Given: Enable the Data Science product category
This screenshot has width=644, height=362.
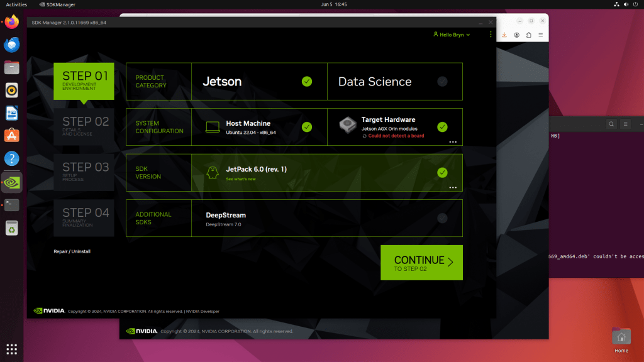Looking at the screenshot, I should pyautogui.click(x=442, y=82).
